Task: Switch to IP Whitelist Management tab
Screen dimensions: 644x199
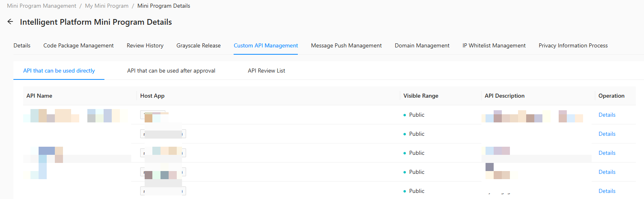Action: [494, 45]
